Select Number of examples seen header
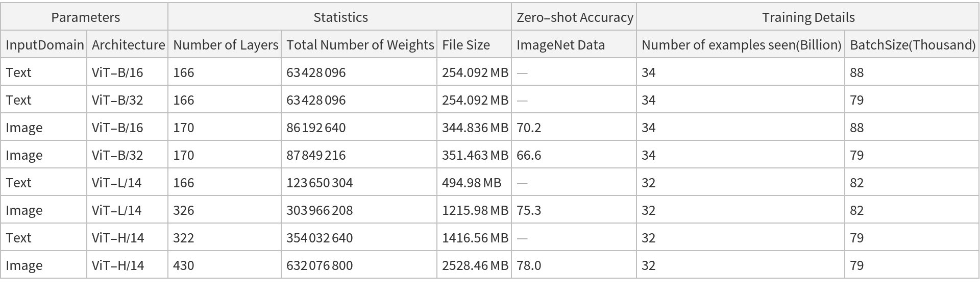Image resolution: width=980 pixels, height=295 pixels. click(741, 45)
